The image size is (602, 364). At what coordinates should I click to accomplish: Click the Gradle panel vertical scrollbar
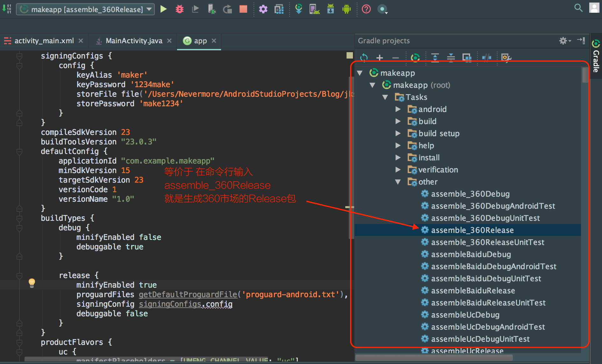pos(585,75)
